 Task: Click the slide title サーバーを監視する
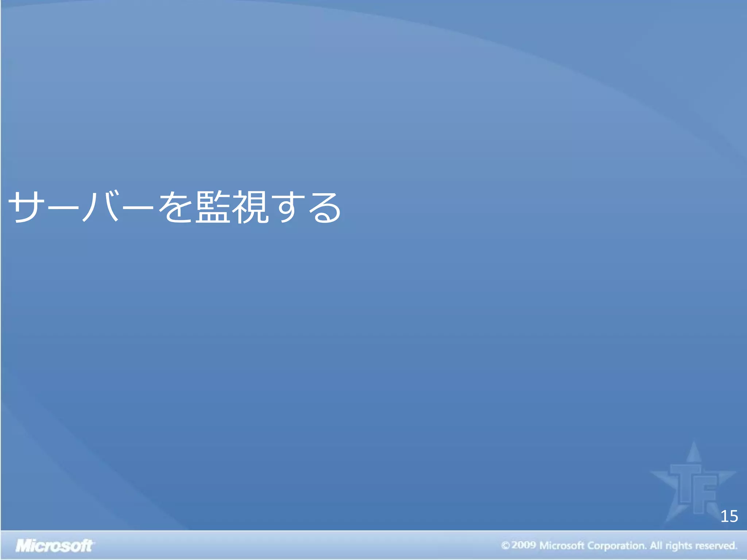175,207
